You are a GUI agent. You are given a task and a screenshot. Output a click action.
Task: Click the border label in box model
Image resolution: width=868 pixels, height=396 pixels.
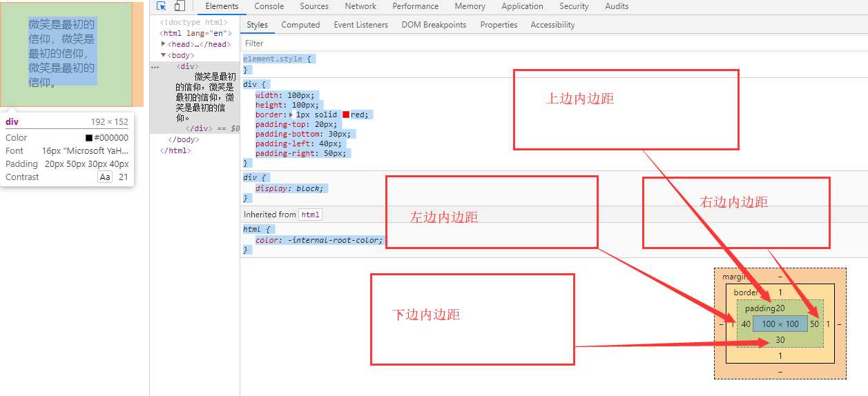[x=746, y=293]
